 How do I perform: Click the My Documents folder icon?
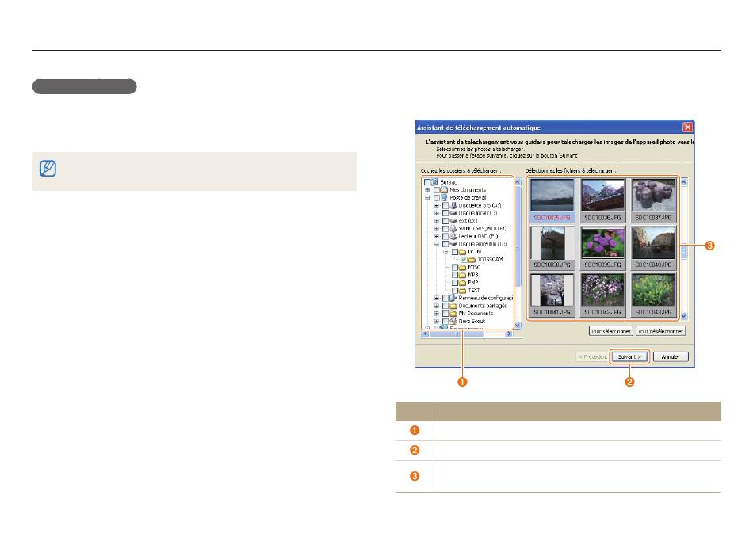click(x=453, y=314)
